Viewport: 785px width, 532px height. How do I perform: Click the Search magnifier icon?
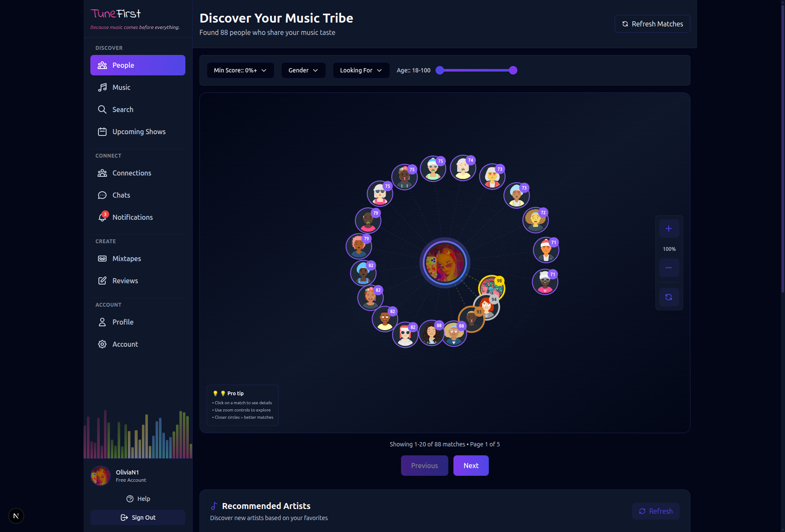coord(102,109)
